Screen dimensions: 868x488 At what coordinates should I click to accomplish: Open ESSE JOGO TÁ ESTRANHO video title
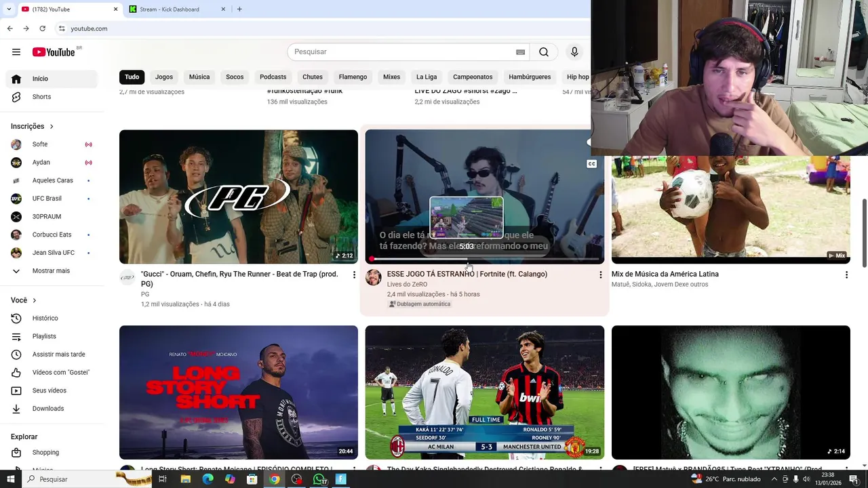click(x=467, y=274)
